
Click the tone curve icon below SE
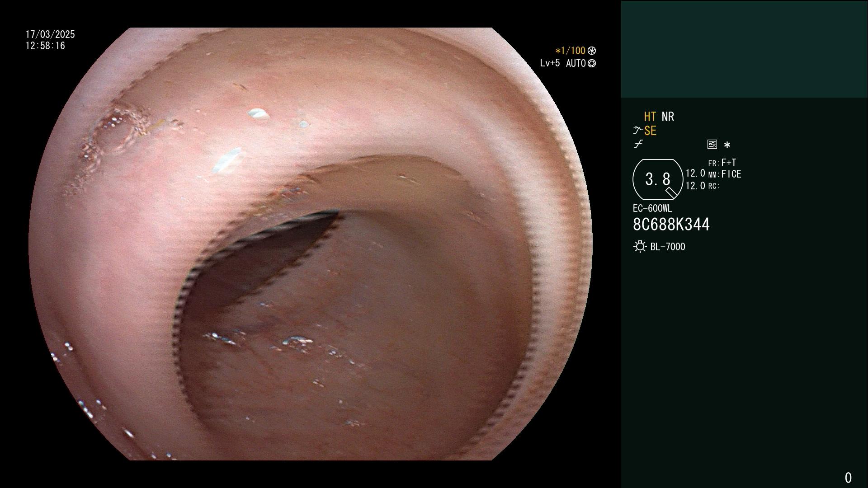(x=638, y=144)
